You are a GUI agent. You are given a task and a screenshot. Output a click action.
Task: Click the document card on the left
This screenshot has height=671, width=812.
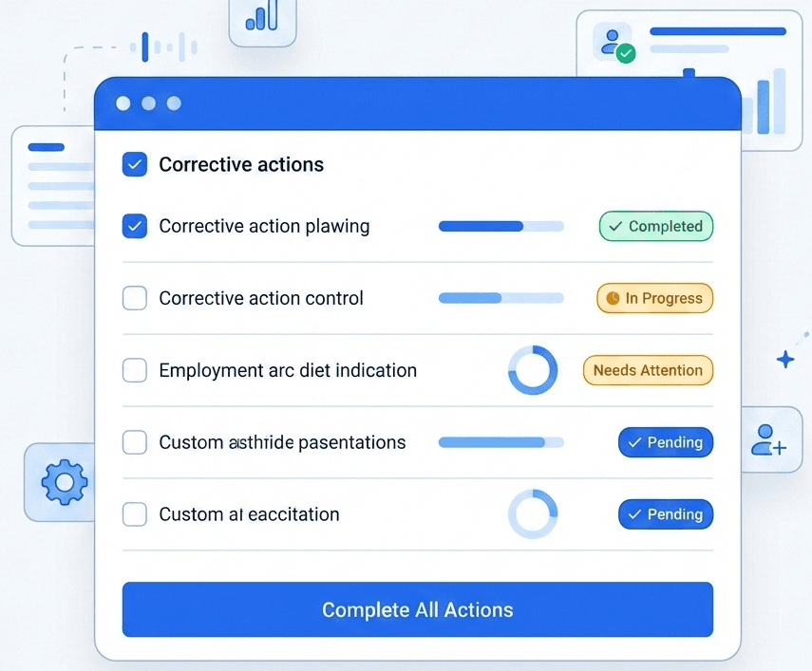[x=52, y=186]
